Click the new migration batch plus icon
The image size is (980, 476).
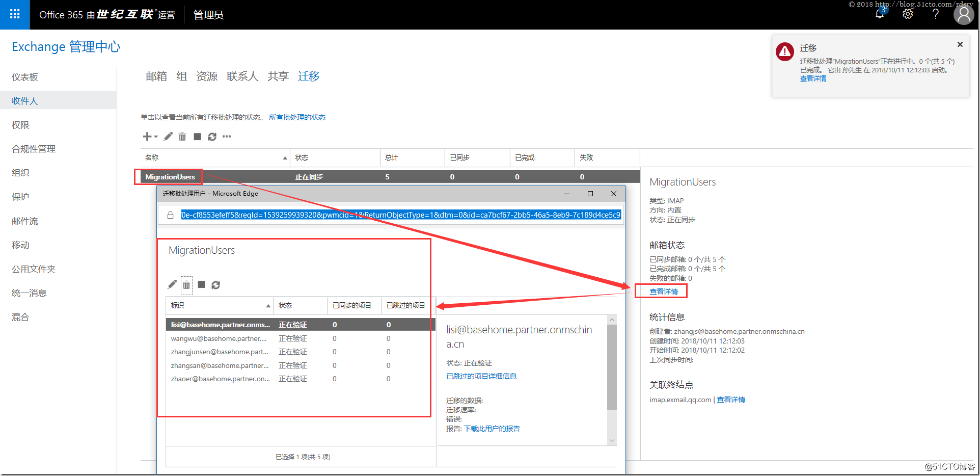pos(147,137)
